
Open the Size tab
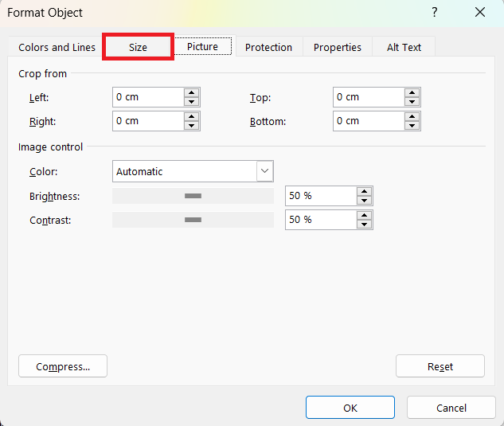(x=138, y=47)
